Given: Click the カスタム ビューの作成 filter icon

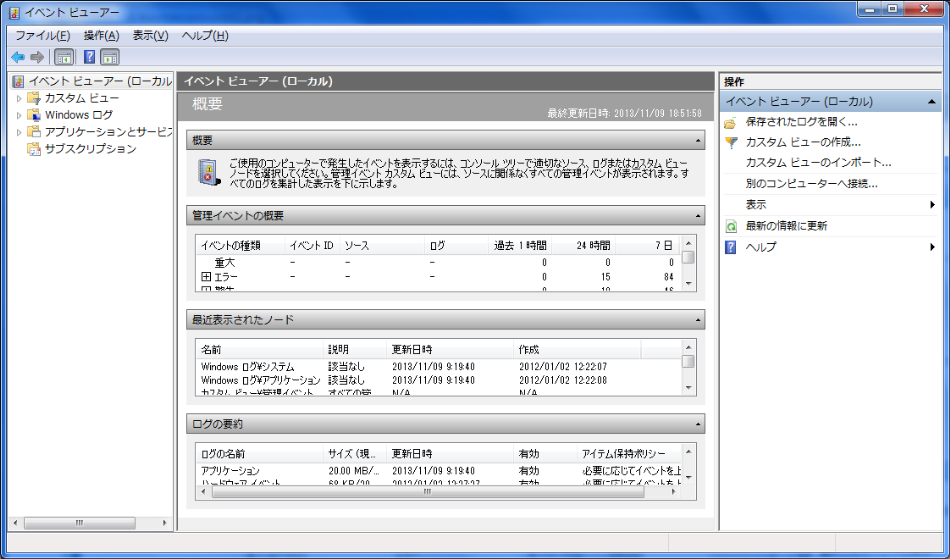Looking at the screenshot, I should pos(731,143).
